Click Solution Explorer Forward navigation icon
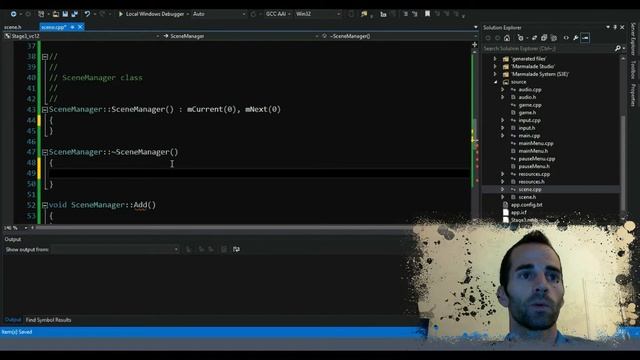The image size is (640, 360). 498,38
